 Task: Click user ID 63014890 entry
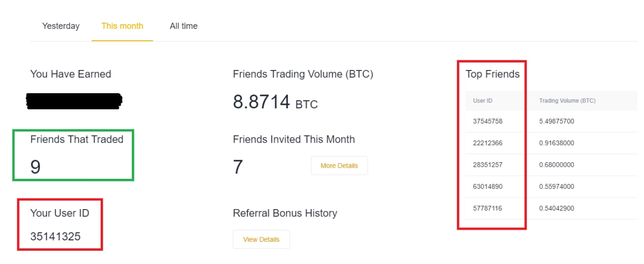tap(488, 186)
